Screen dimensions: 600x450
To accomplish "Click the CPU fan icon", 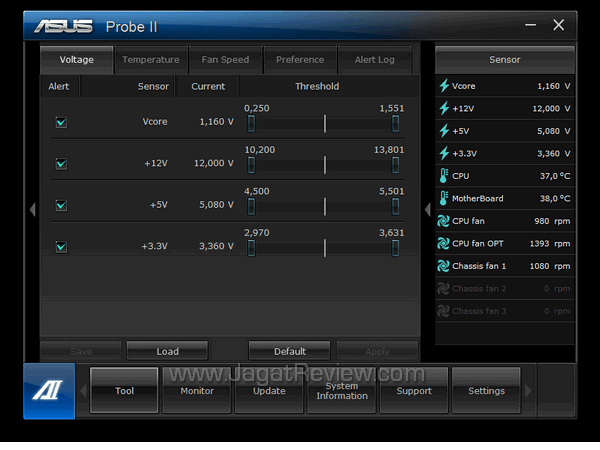I will pos(445,221).
